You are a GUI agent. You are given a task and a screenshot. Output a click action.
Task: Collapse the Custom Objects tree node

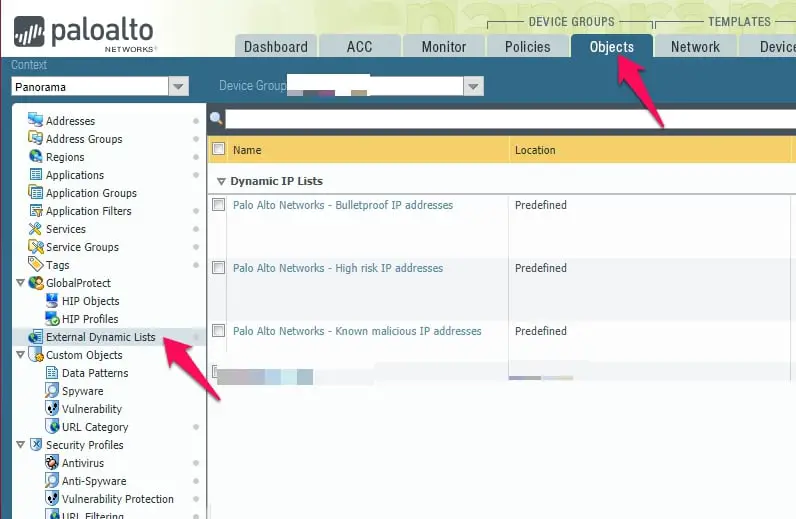pos(20,354)
